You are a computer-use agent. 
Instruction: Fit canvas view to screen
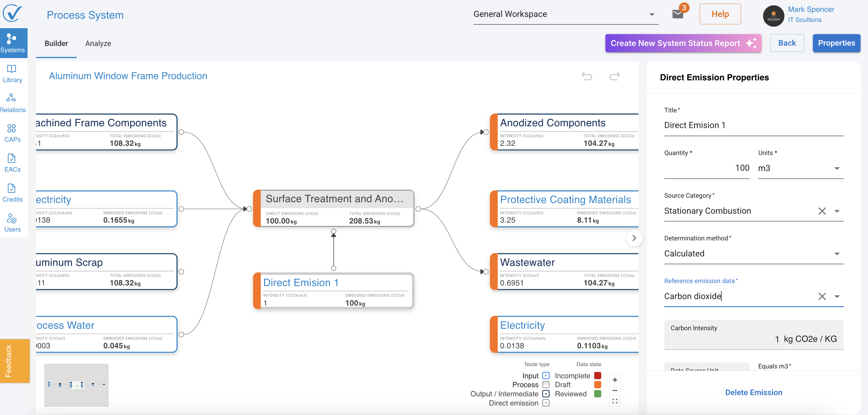coord(615,401)
